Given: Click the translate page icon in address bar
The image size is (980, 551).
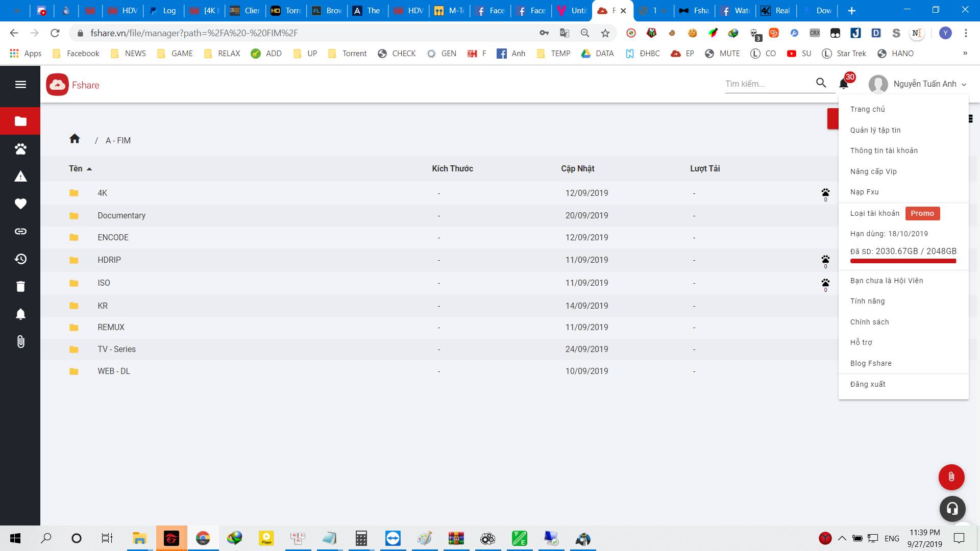Looking at the screenshot, I should [565, 33].
